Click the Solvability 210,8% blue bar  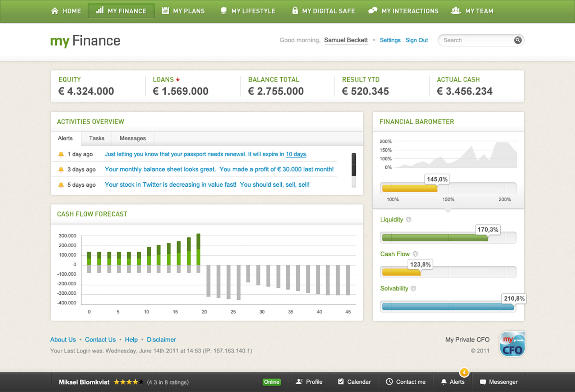point(448,307)
